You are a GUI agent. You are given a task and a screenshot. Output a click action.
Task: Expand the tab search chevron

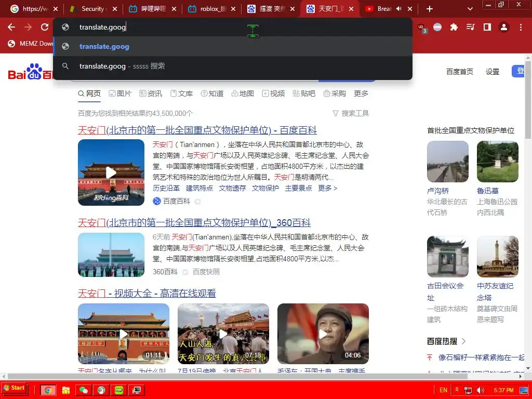(x=470, y=9)
